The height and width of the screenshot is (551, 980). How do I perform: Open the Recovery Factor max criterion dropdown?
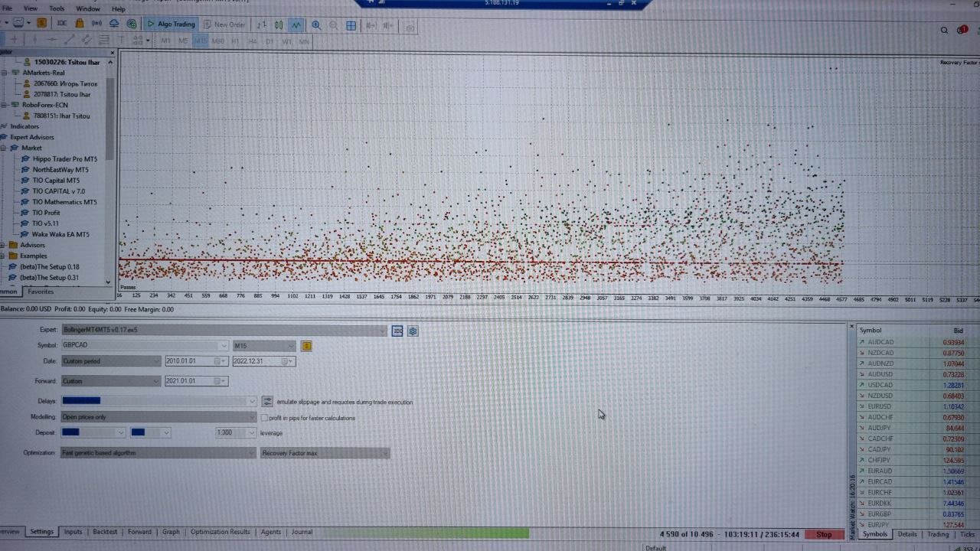tap(325, 453)
